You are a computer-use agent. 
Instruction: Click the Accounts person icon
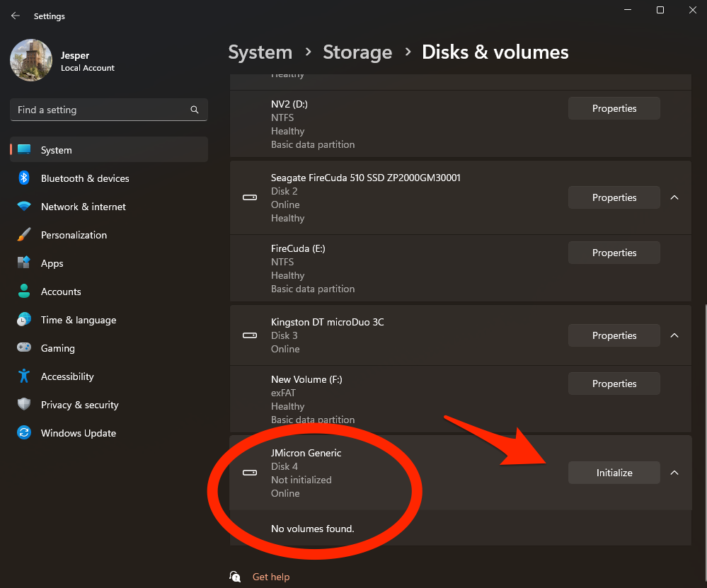24,291
